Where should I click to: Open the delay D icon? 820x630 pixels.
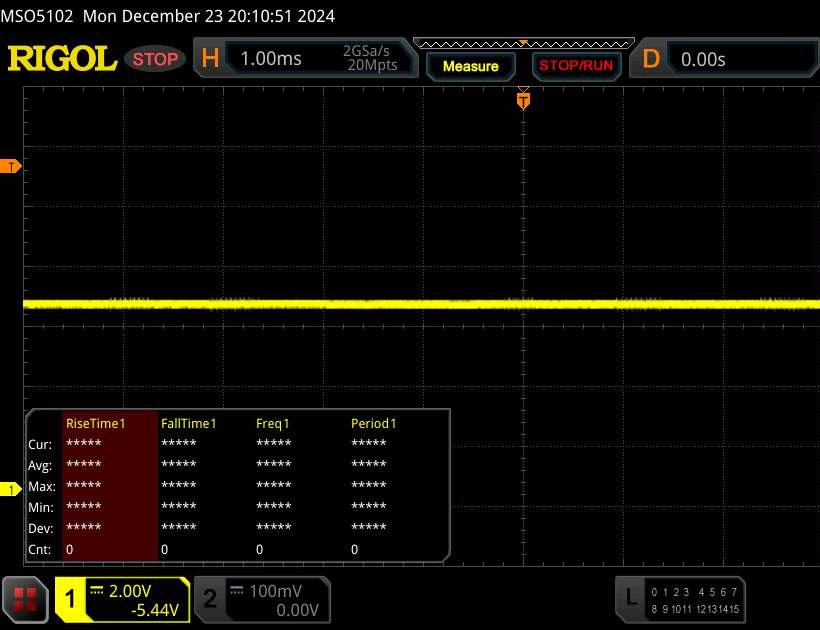click(651, 59)
